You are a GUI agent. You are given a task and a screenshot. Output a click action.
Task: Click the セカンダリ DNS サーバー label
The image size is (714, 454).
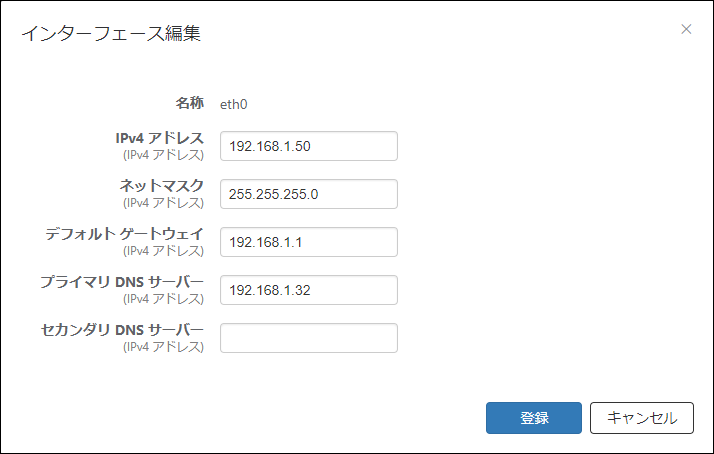pos(122,330)
